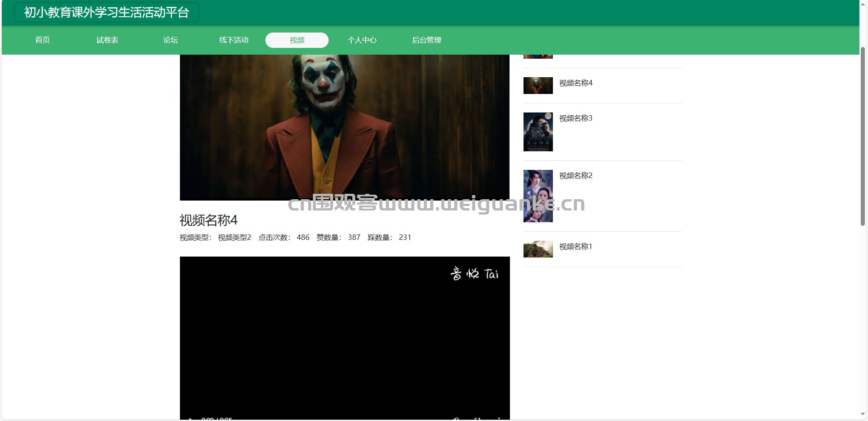Click the 视频类型2 type value
Screen dimensions: 868x421
coord(234,237)
